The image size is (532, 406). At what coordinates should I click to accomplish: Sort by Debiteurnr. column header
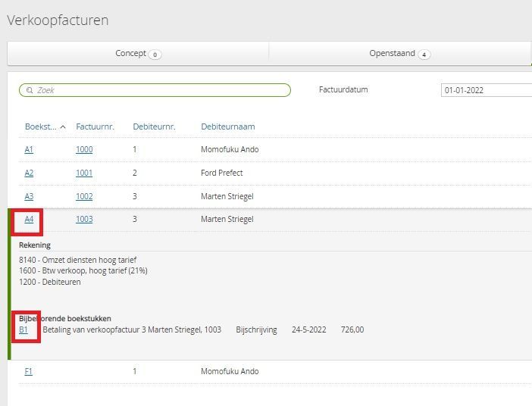pyautogui.click(x=154, y=126)
